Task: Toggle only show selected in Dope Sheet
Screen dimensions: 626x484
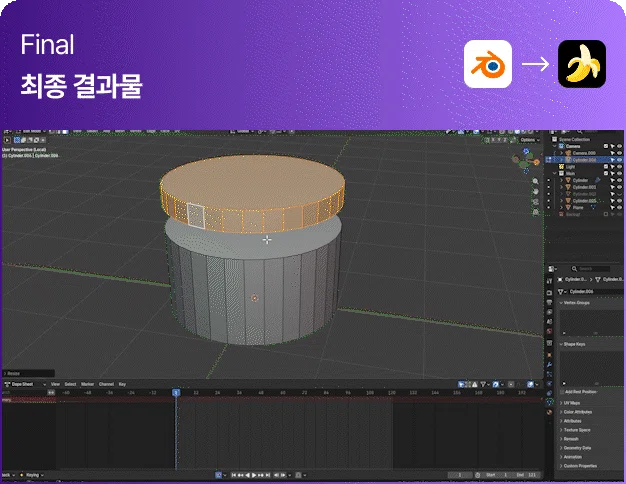Action: click(461, 385)
